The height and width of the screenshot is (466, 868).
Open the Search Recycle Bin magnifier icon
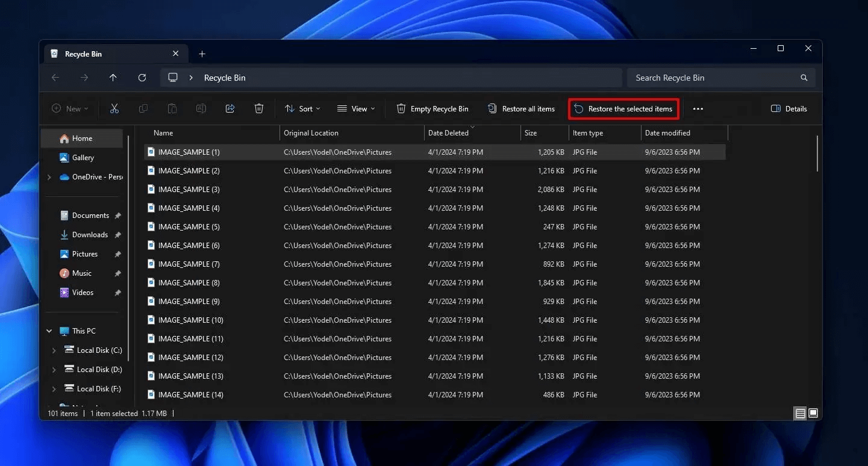point(804,77)
